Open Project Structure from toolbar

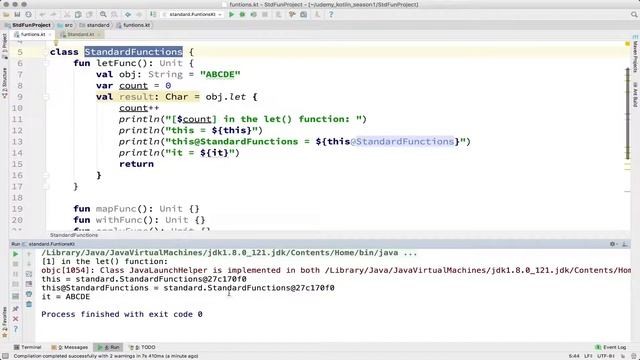click(x=304, y=14)
